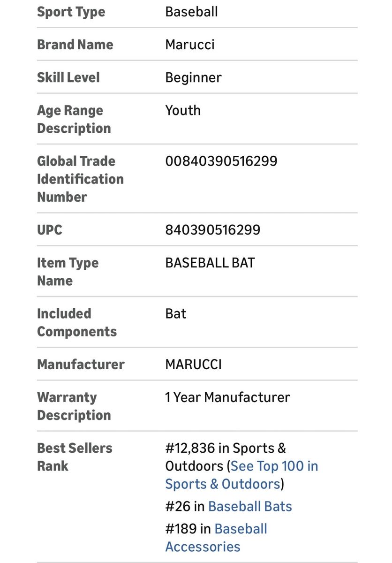Image resolution: width=392 pixels, height=563 pixels.
Task: Select the Sport Type label
Action: (x=71, y=12)
